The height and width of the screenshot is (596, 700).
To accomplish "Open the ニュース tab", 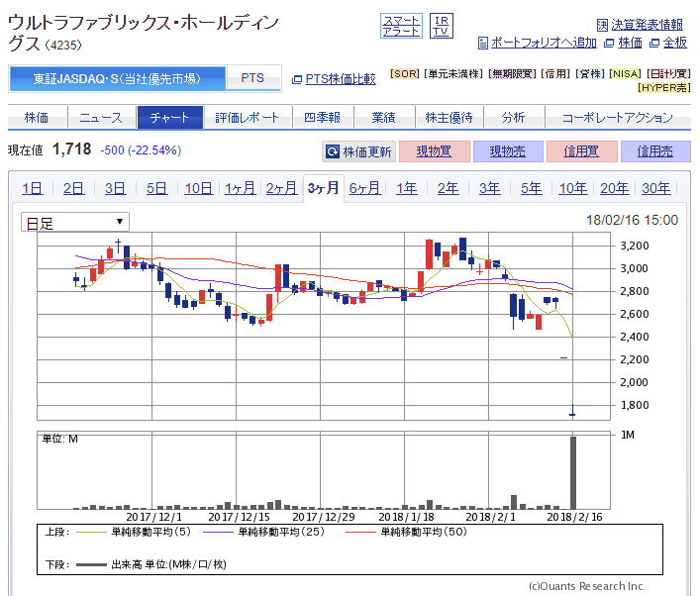I will click(101, 118).
